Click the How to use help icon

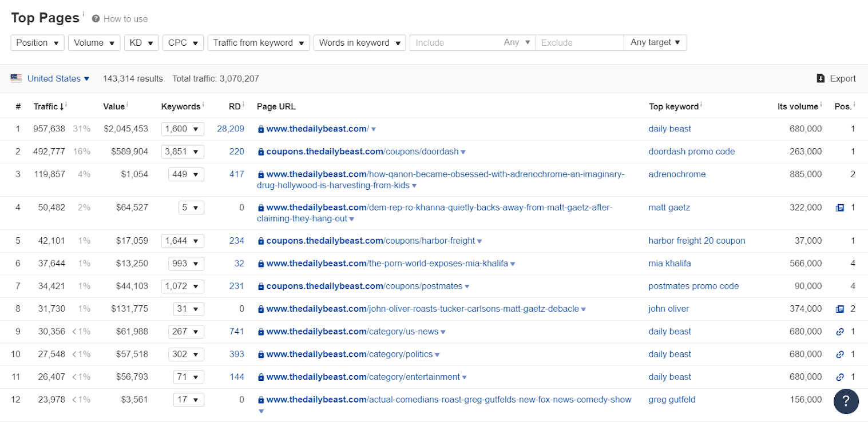(x=96, y=19)
